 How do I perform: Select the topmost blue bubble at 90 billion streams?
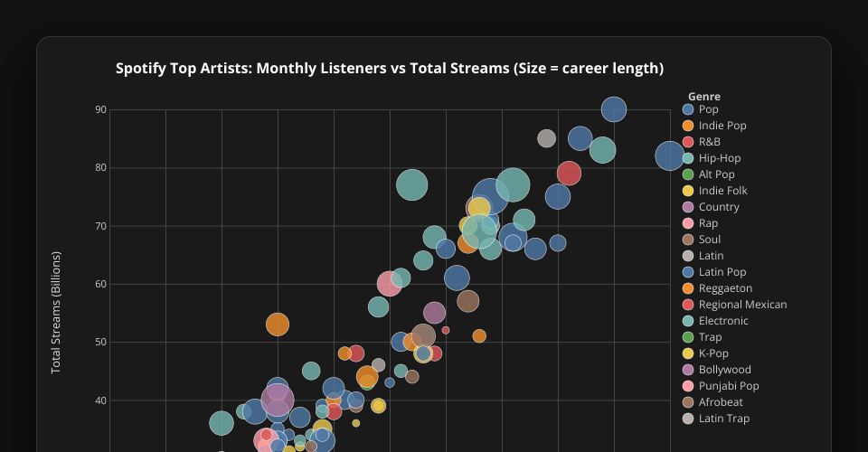(x=614, y=109)
